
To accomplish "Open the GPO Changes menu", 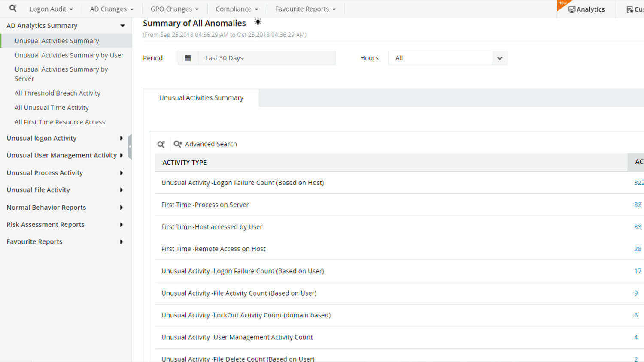I will pos(174,9).
